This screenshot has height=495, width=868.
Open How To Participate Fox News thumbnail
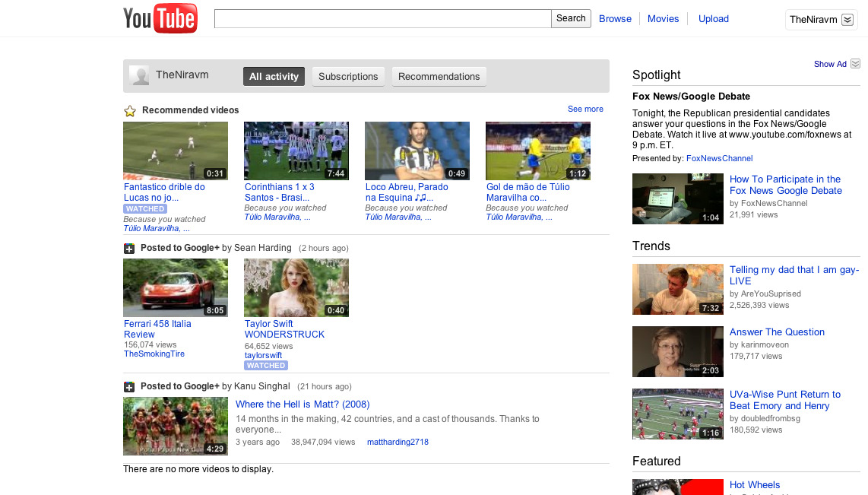(677, 198)
